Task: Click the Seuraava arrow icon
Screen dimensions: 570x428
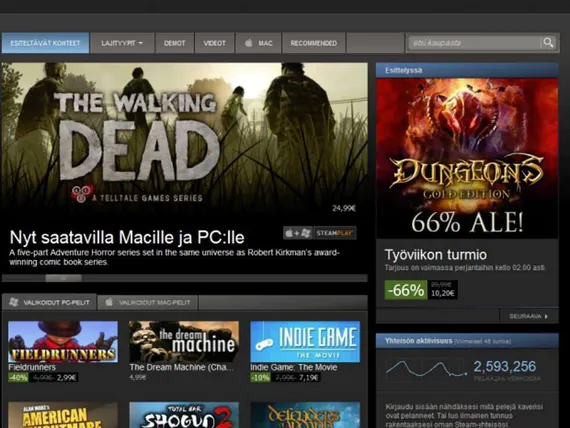Action: tap(546, 316)
